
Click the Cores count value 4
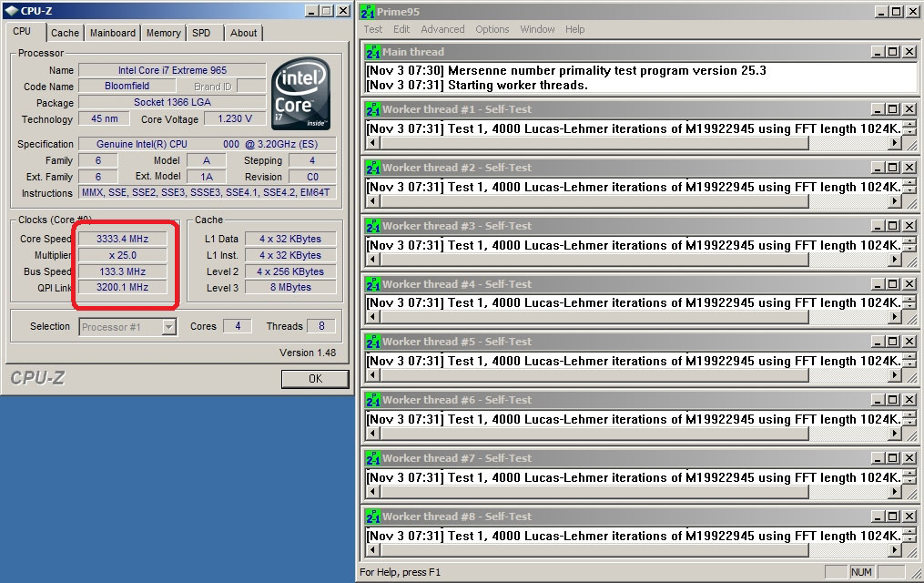coord(238,326)
